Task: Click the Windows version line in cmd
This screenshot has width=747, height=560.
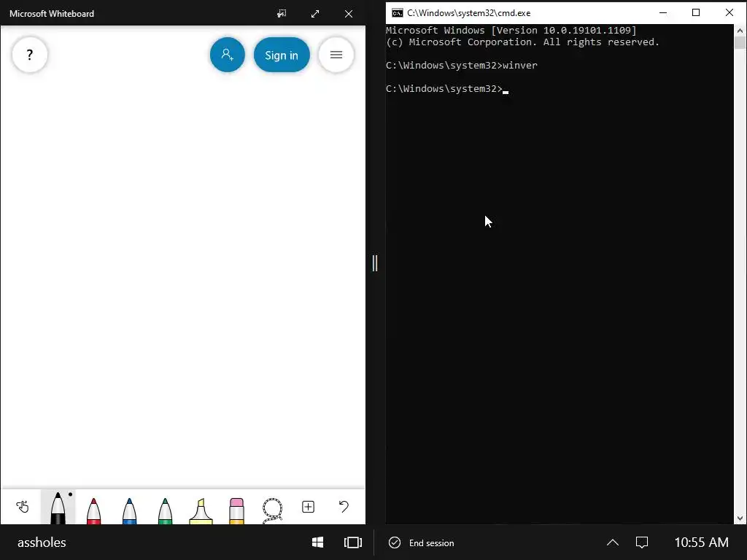Action: coord(511,31)
